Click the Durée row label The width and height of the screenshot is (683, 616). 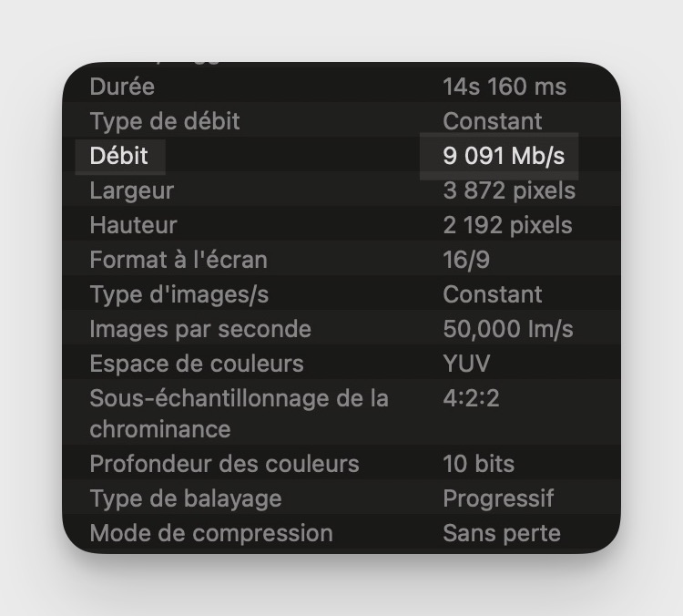point(122,87)
